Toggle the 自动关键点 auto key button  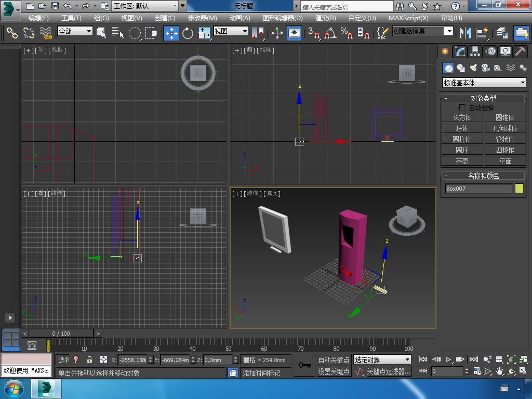[x=334, y=360]
